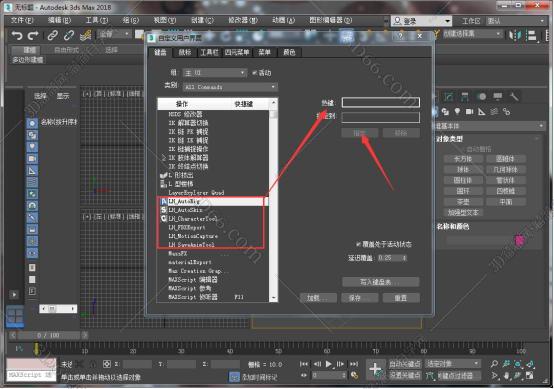554x389 pixels.
Task: Select the Select and Link tool
Action: pyautogui.click(x=53, y=35)
